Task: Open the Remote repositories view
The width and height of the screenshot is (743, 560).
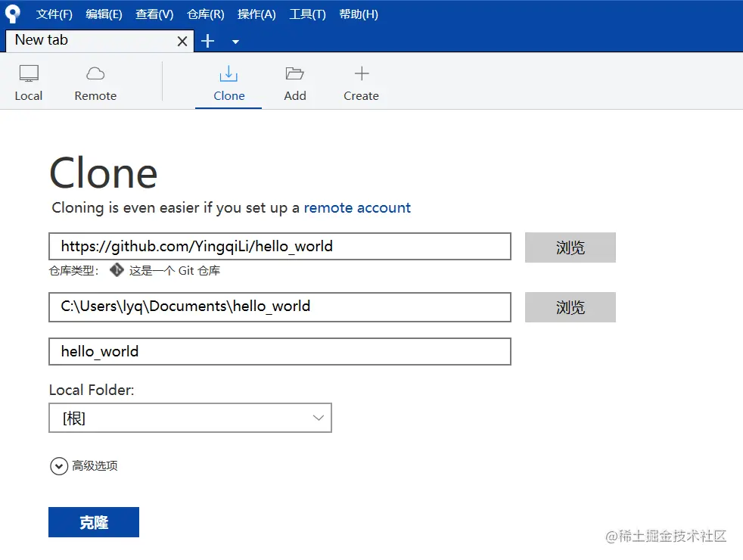Action: coord(95,83)
